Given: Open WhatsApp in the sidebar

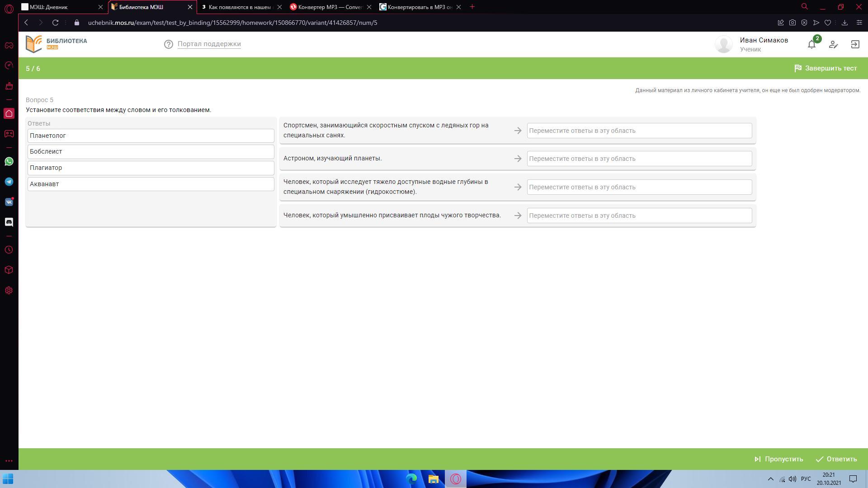Looking at the screenshot, I should point(9,161).
